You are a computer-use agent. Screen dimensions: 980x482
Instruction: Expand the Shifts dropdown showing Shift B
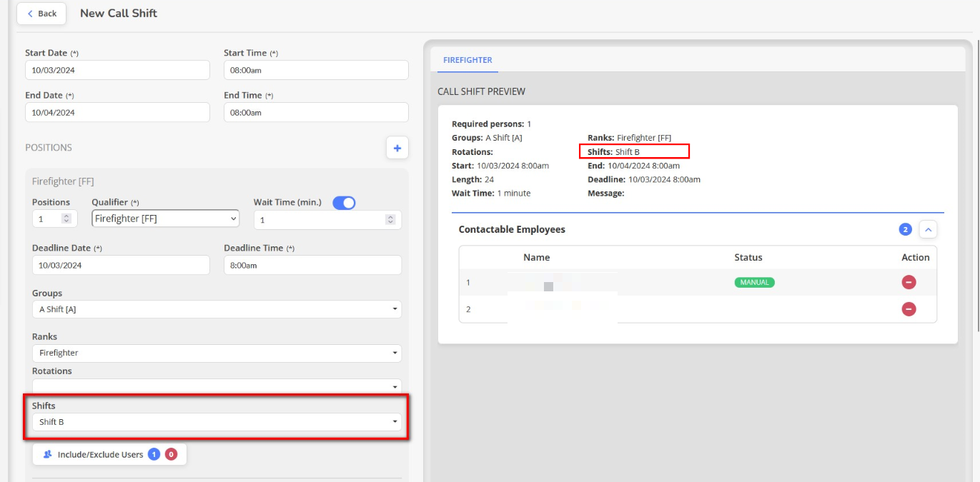coord(217,422)
